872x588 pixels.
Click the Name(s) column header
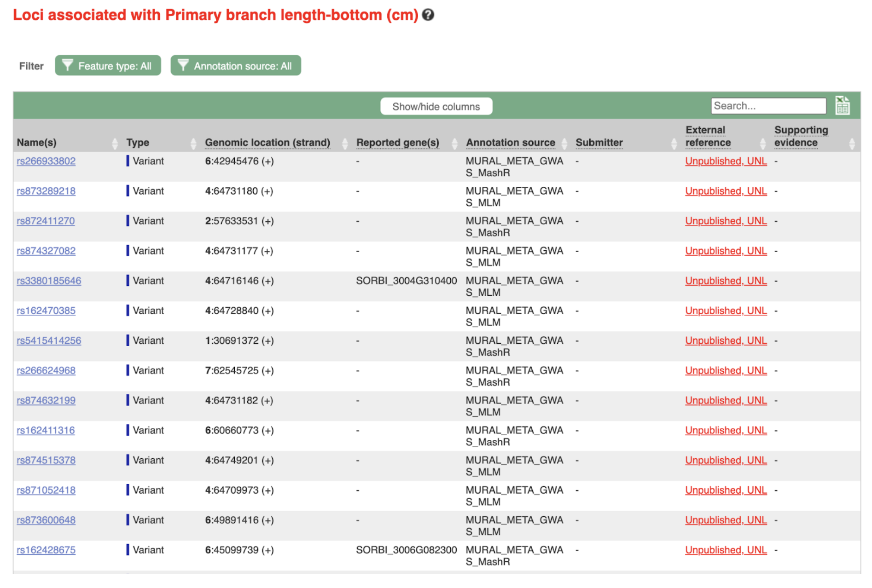[37, 143]
